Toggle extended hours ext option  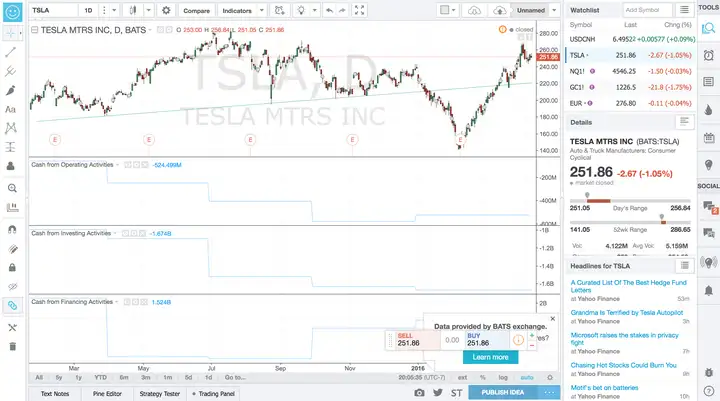[x=462, y=378]
